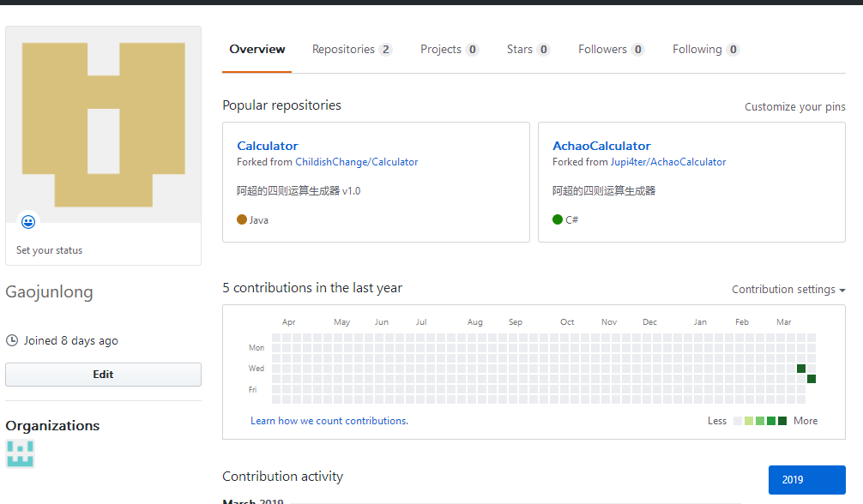
Task: Click Customize your pins link
Action: point(794,107)
